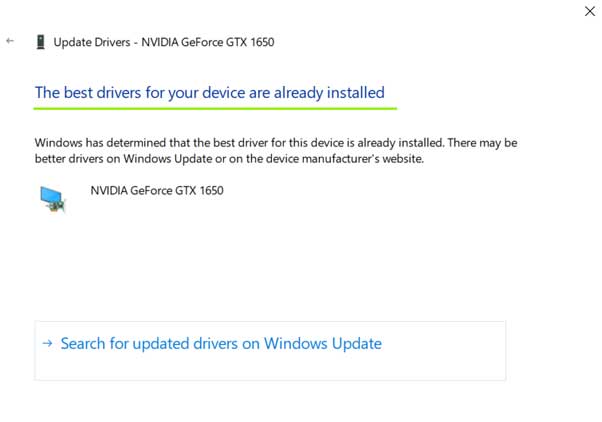Click GTX 1650 in the dialog title
Viewport: 602px width, 422px height.
click(250, 42)
